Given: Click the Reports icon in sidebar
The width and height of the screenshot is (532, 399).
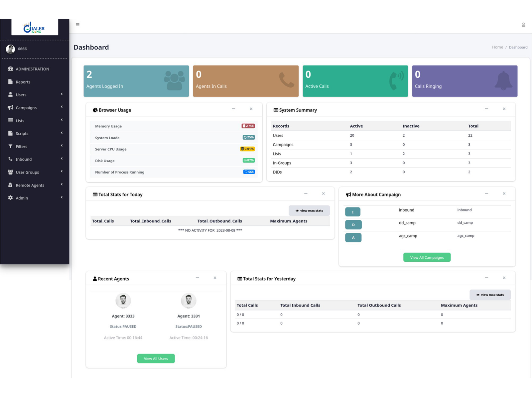Looking at the screenshot, I should point(11,82).
